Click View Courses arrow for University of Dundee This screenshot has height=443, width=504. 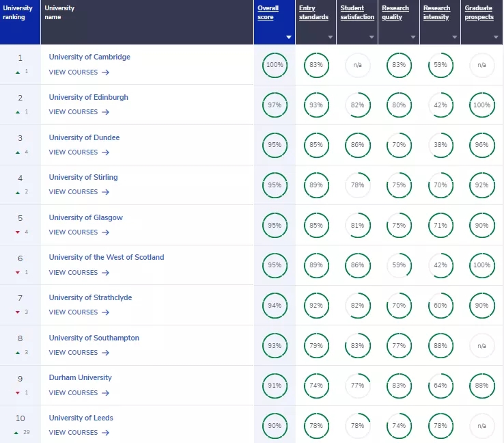tap(105, 152)
